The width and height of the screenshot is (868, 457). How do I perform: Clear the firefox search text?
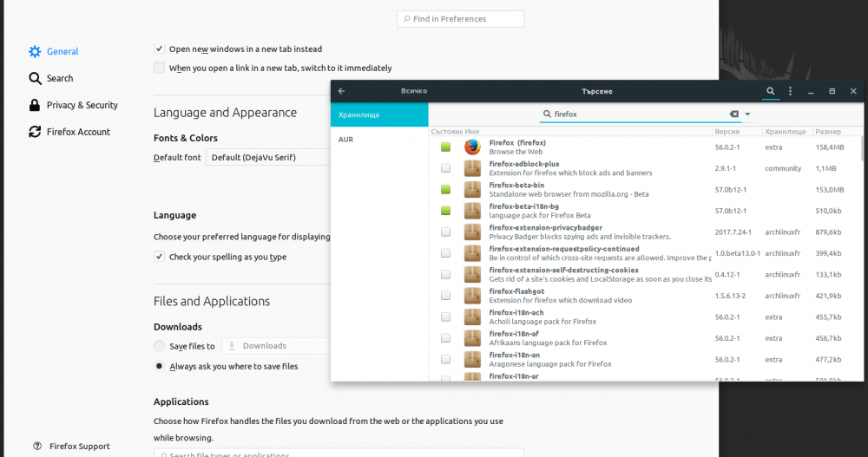click(734, 114)
